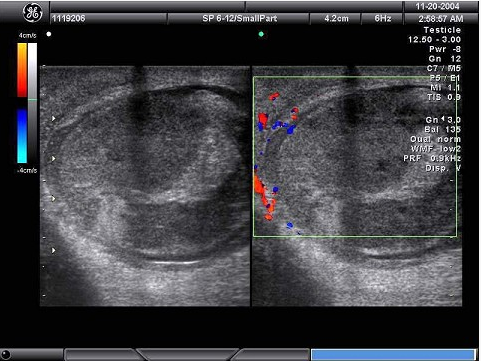Click the third focal zone arrow marker
Viewport: 481px width, 361px height.
pyautogui.click(x=53, y=199)
